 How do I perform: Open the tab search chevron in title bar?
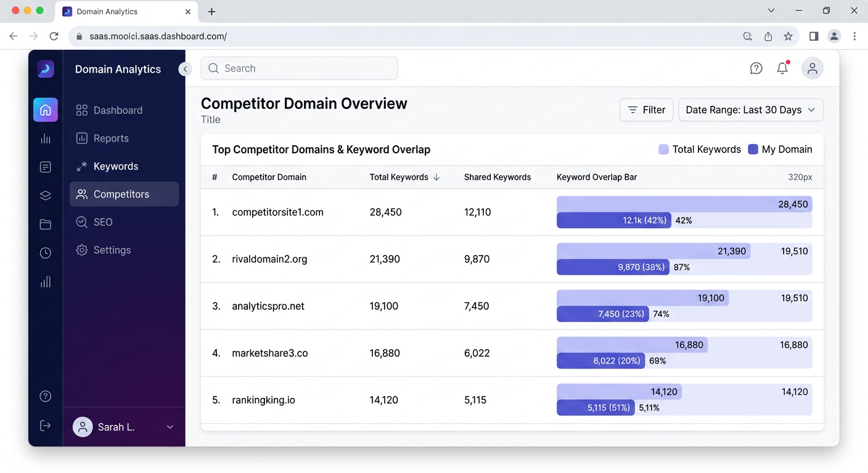coord(771,10)
